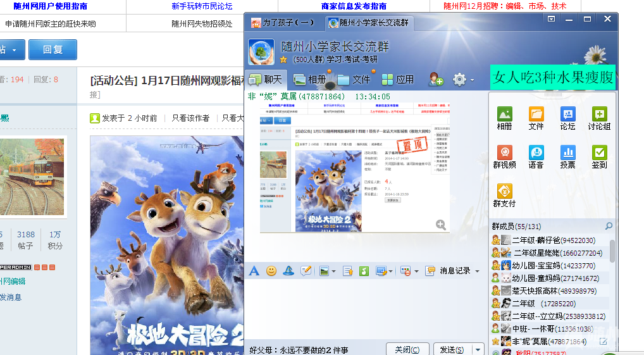
Task: Select member 幼儿园-宝宝妈(14233770)
Action: click(550, 266)
